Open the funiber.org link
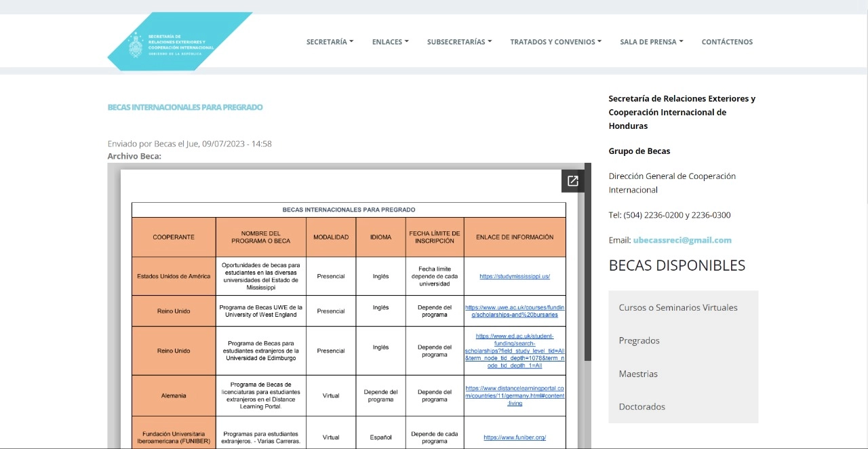Screen dimensions: 868x449 (515, 437)
